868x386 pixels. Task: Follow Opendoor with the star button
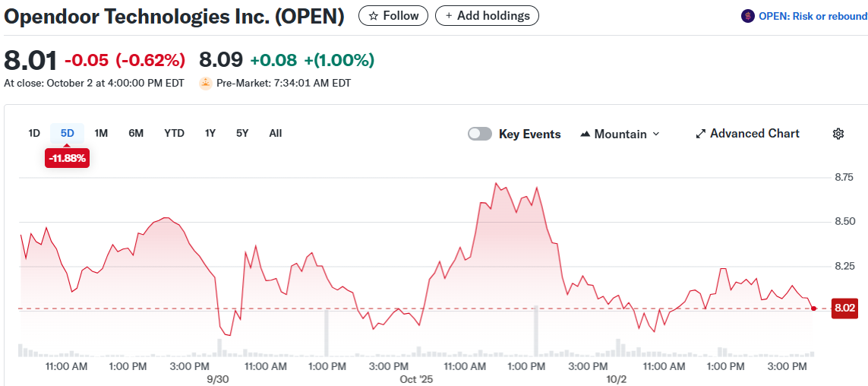point(393,15)
